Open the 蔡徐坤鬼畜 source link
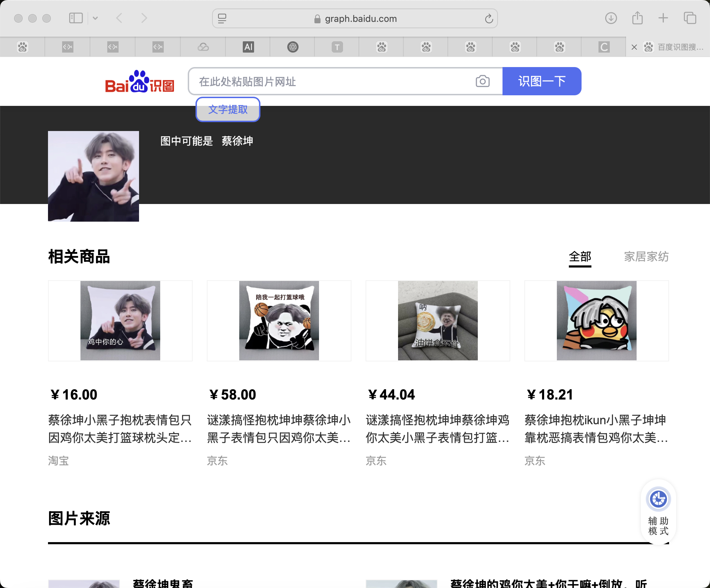 click(x=163, y=583)
